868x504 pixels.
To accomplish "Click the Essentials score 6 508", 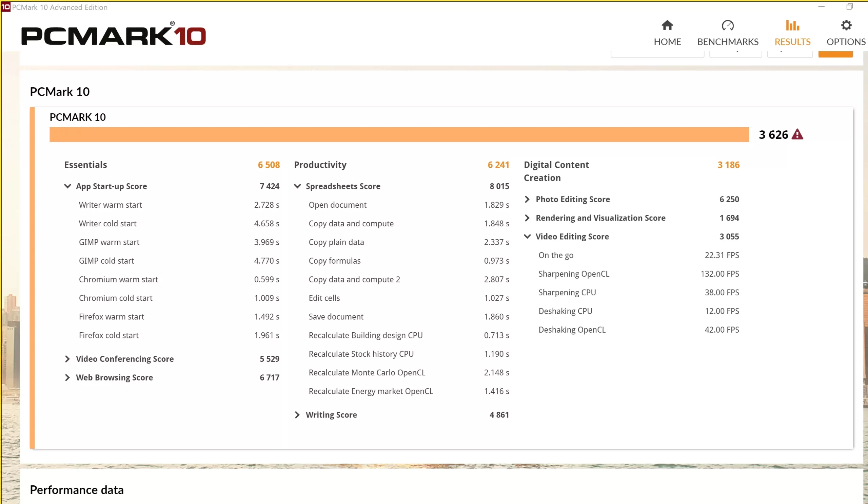I will pyautogui.click(x=269, y=165).
